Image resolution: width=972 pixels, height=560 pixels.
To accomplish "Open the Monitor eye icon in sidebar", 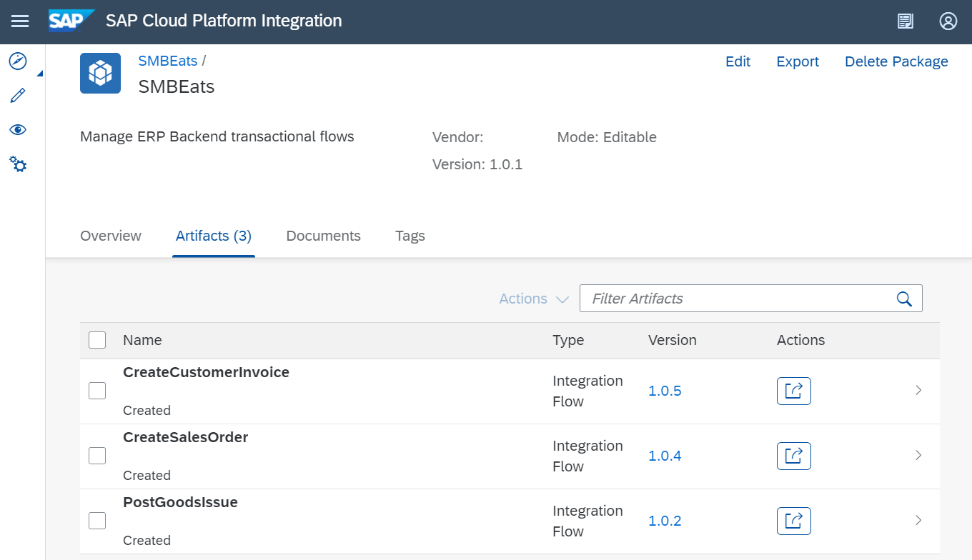I will 18,129.
